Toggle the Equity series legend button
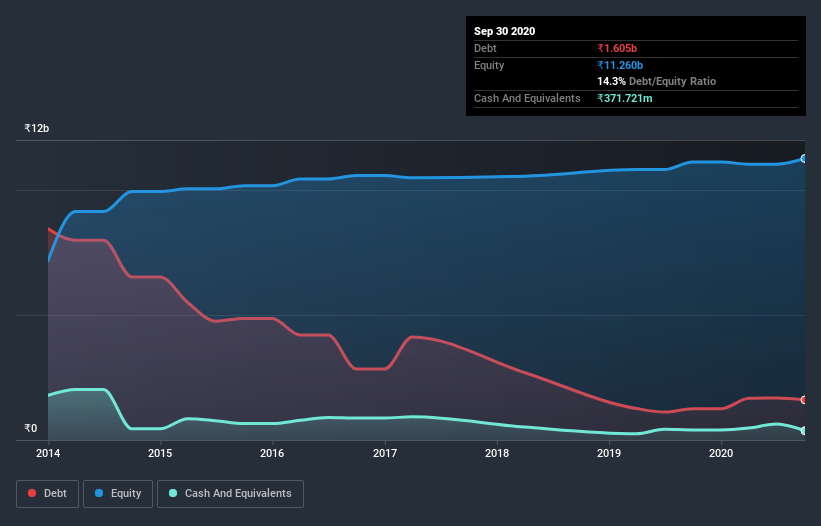 [x=118, y=494]
